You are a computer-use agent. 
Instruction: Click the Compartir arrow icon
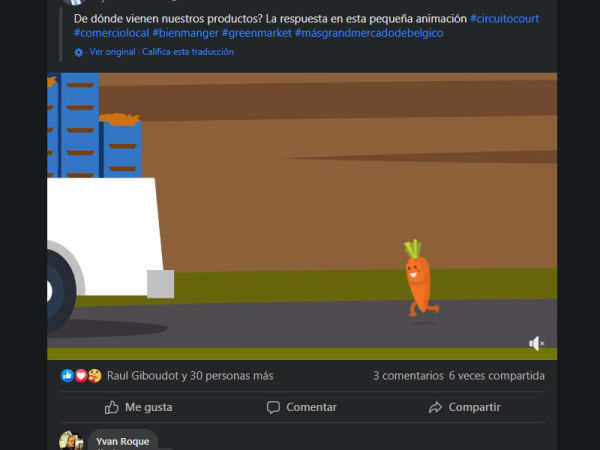[x=435, y=408]
